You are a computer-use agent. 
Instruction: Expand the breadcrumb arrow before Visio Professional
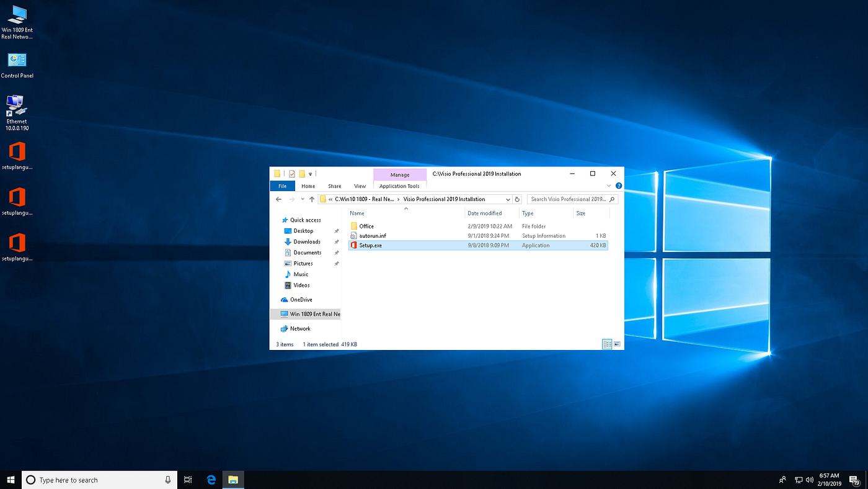[x=399, y=199]
